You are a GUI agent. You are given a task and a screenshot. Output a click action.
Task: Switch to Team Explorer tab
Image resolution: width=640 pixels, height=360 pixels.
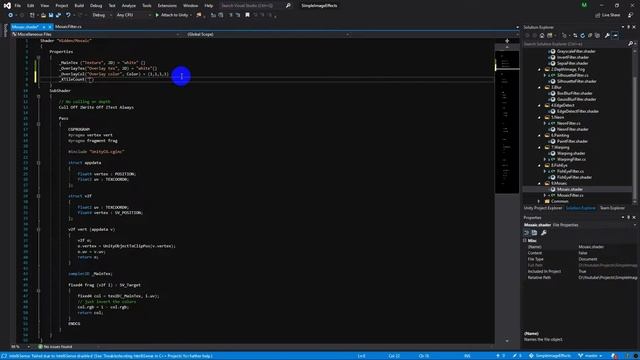tap(612, 208)
